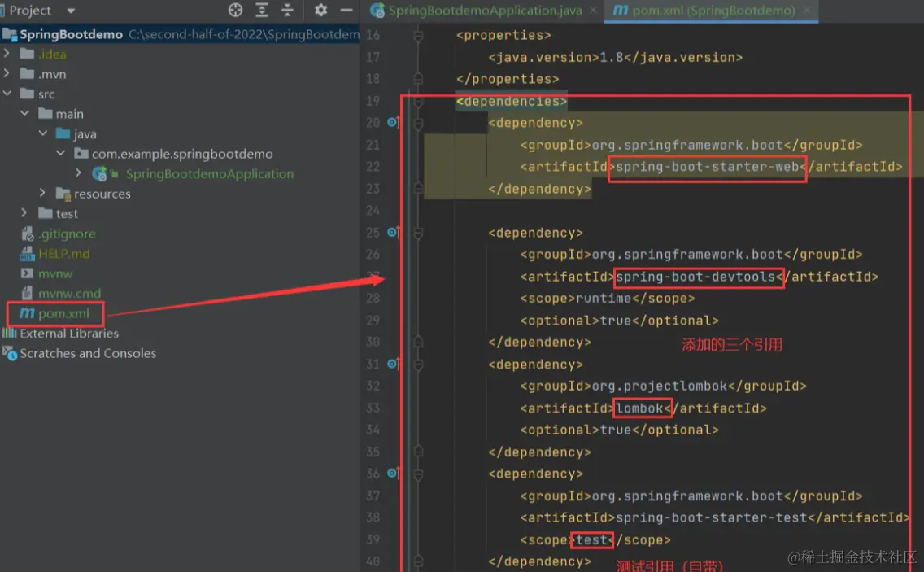Fold the dependency block at line 20
The height and width of the screenshot is (572, 924).
point(418,123)
